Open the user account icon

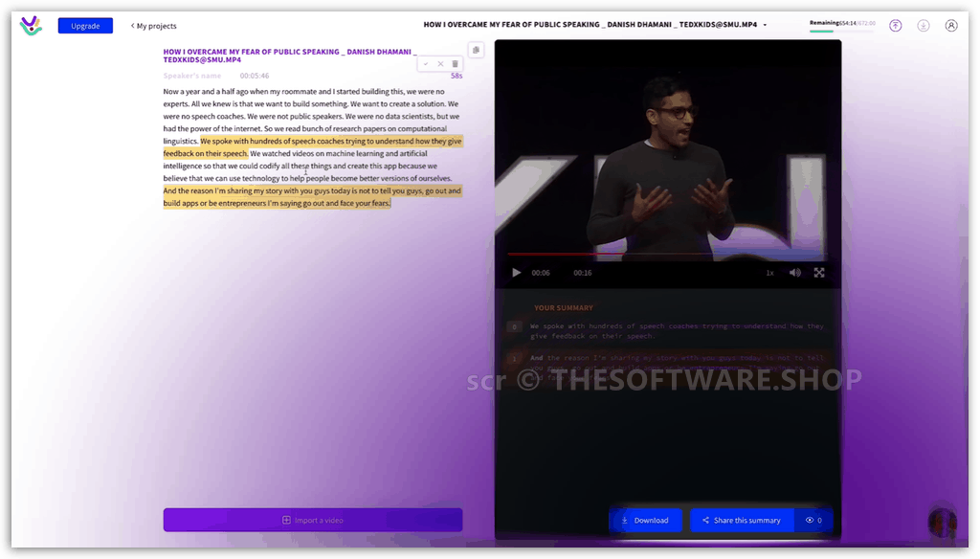951,26
